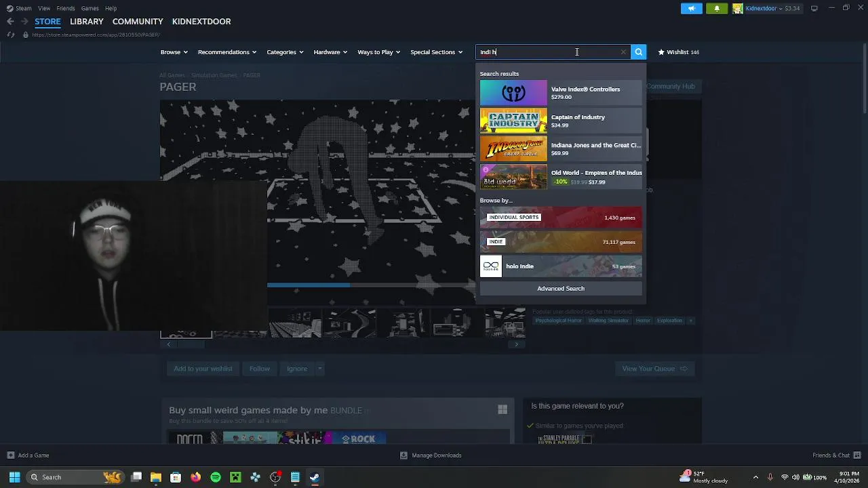Open Manage Downloads
This screenshot has width=868, height=488.
431,455
